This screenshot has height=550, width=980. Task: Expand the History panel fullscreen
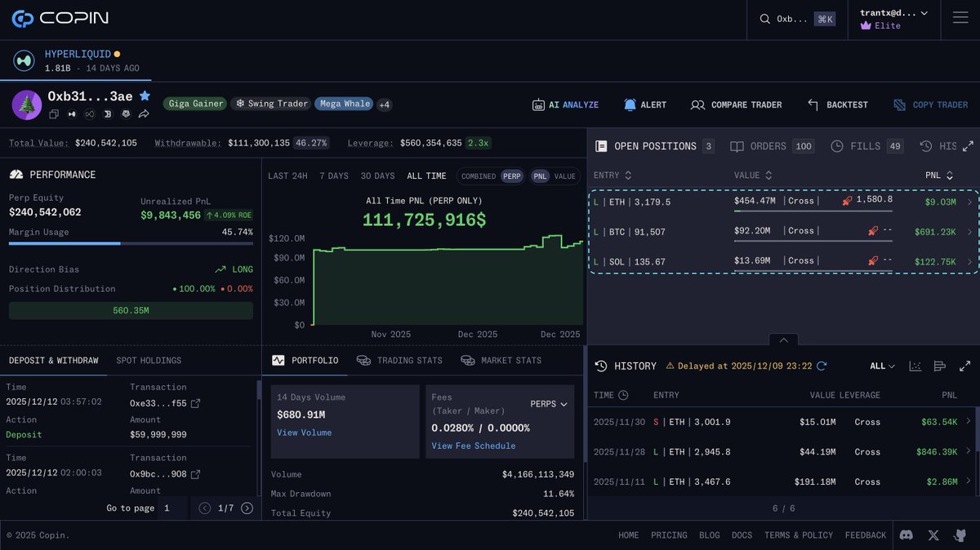click(964, 366)
